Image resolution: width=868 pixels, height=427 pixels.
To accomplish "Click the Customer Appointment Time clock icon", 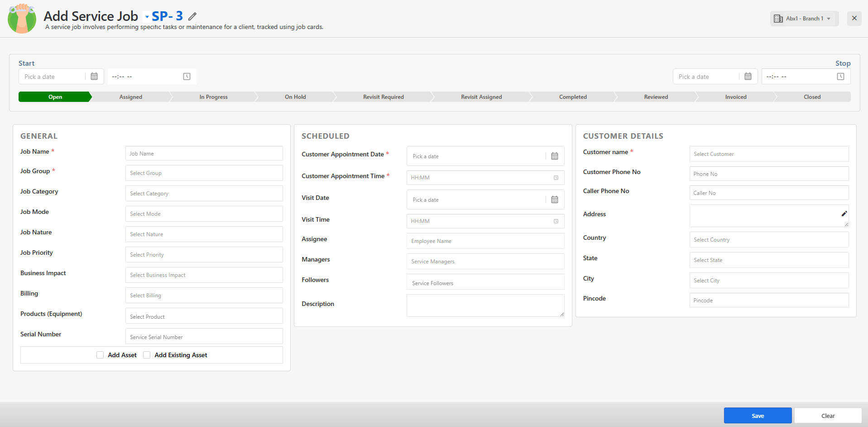I will click(x=556, y=178).
